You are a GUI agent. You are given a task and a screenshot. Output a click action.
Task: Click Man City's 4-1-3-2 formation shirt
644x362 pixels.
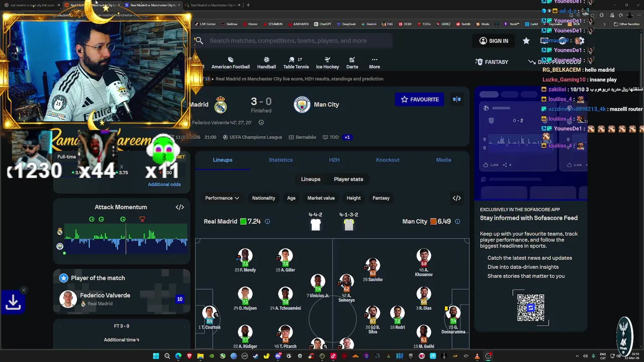(x=349, y=225)
